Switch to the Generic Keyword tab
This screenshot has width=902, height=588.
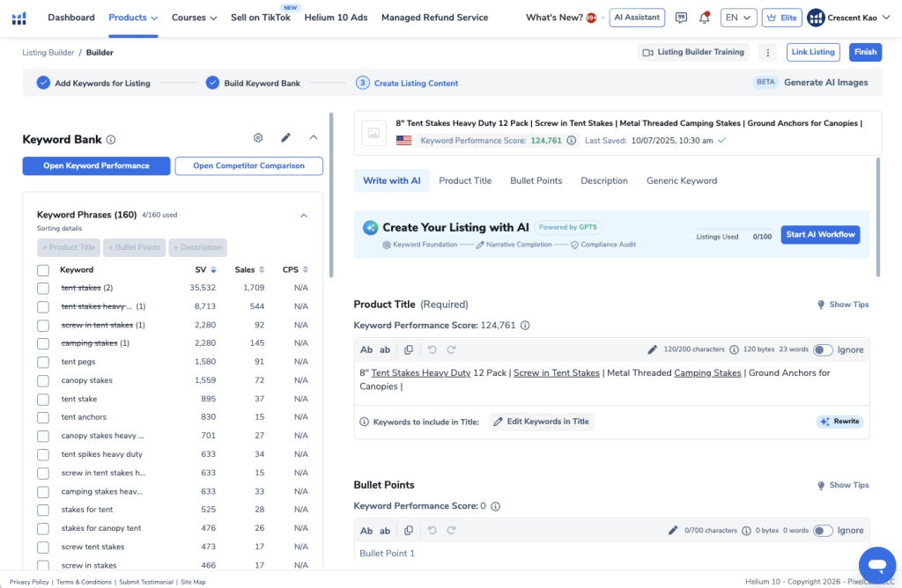tap(681, 180)
